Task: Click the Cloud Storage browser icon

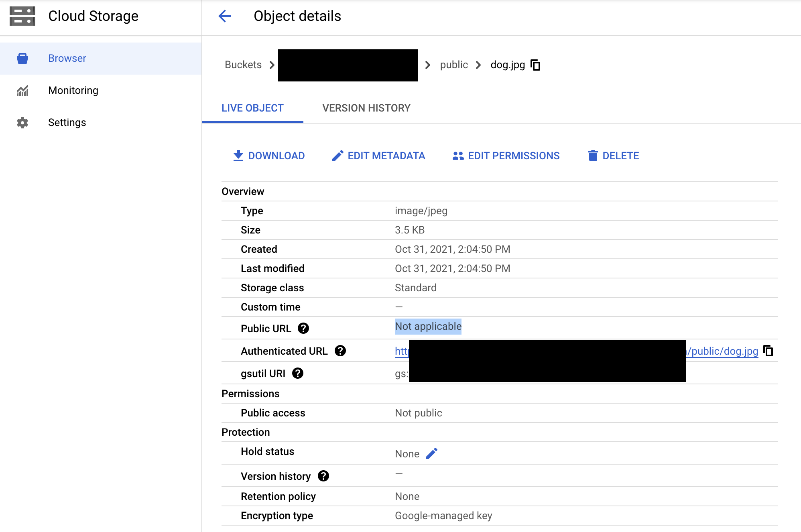Action: [22, 58]
